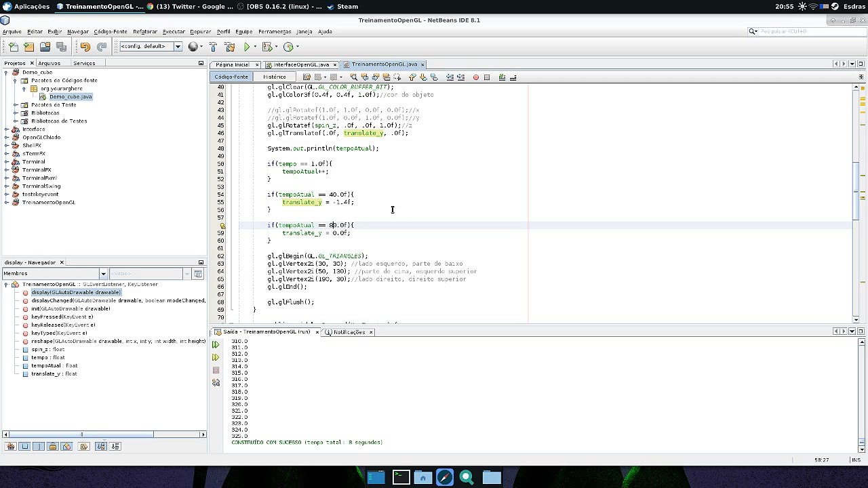Click the Find Selection magnifier icon
Image resolution: width=868 pixels, height=488 pixels.
click(x=353, y=77)
